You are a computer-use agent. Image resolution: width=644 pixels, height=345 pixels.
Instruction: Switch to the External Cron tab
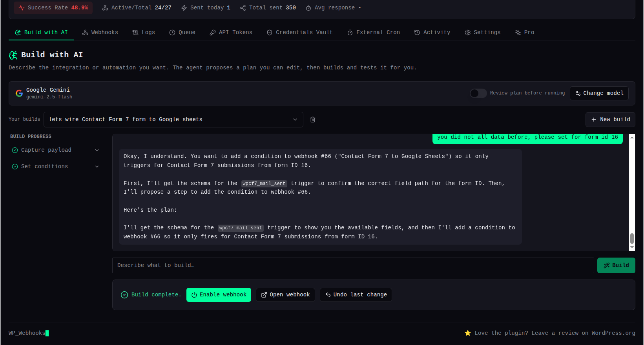[374, 33]
